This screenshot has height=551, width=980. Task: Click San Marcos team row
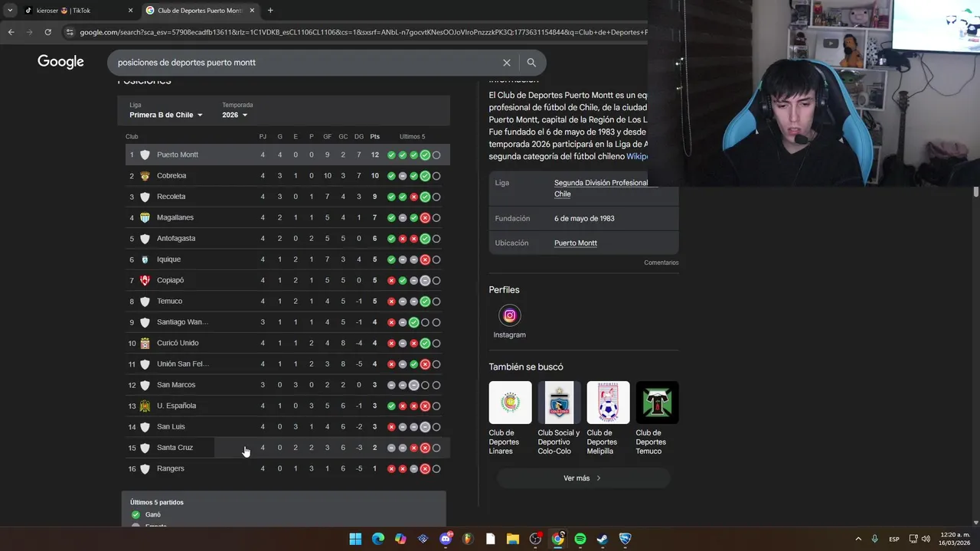[x=287, y=385]
